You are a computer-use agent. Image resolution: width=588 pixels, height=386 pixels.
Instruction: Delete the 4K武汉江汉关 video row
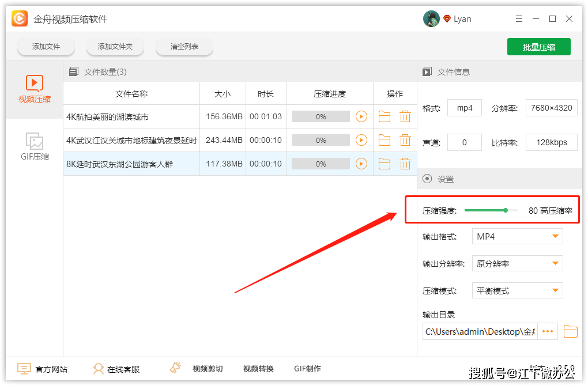pyautogui.click(x=405, y=140)
